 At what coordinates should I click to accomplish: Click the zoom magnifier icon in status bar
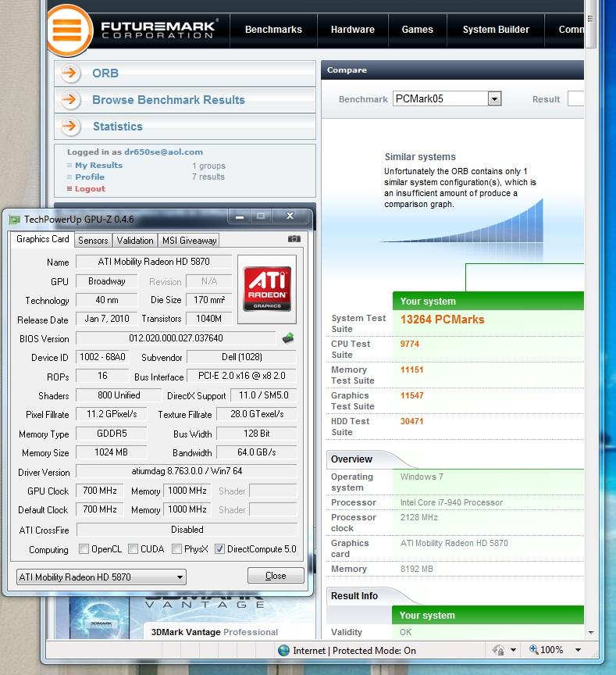[533, 649]
